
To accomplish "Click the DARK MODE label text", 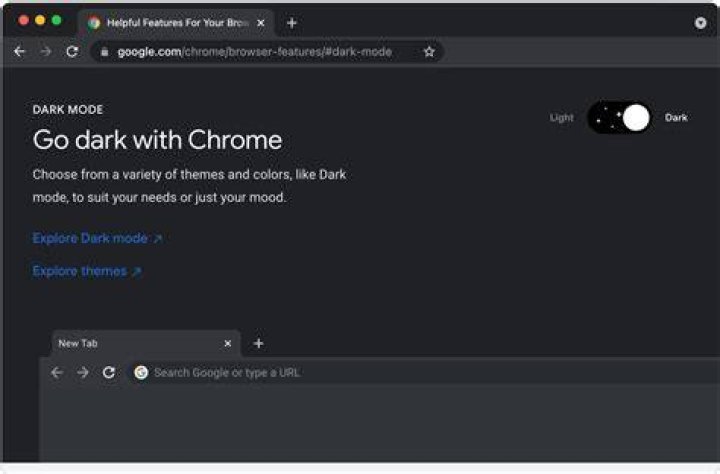I will pos(68,110).
